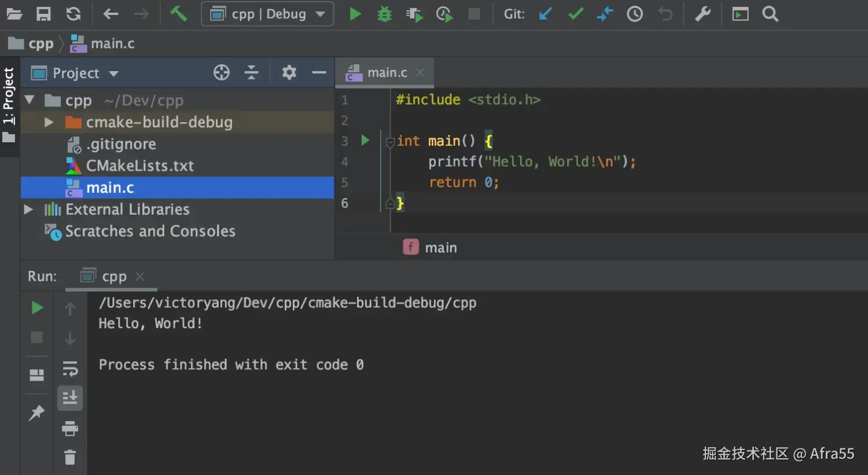Navigate forward with the right arrow
Image resolution: width=868 pixels, height=475 pixels.
click(141, 14)
